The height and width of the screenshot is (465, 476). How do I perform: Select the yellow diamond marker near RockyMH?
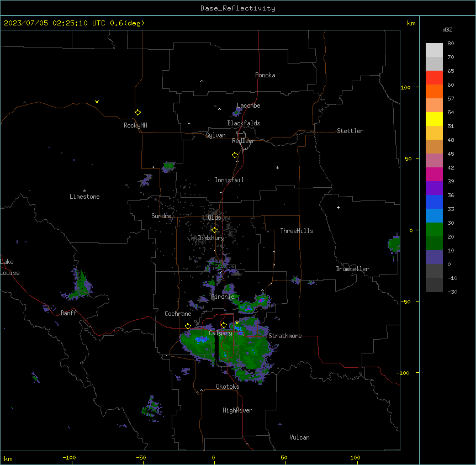point(138,112)
